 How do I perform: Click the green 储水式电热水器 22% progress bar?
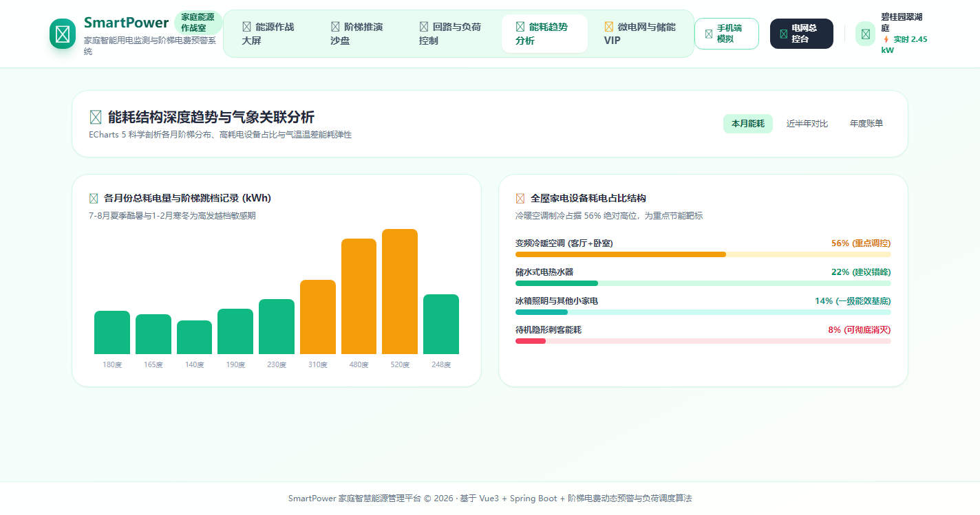[557, 283]
